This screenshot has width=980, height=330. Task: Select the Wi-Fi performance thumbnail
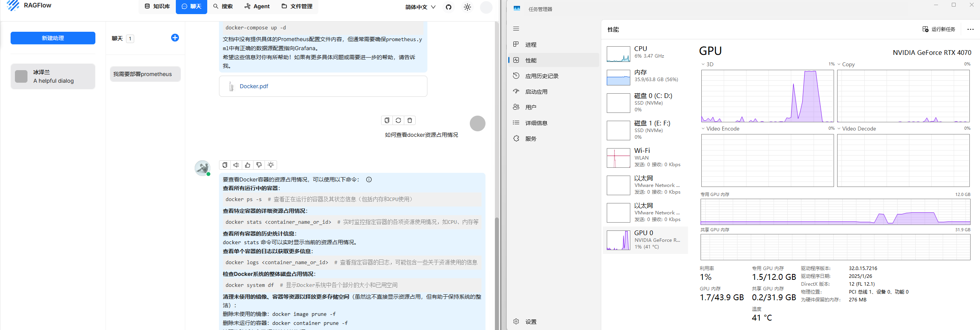(644, 157)
